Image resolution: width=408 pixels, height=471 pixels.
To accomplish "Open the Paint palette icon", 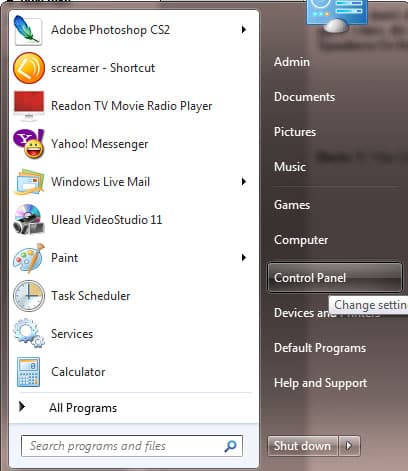I will [29, 258].
